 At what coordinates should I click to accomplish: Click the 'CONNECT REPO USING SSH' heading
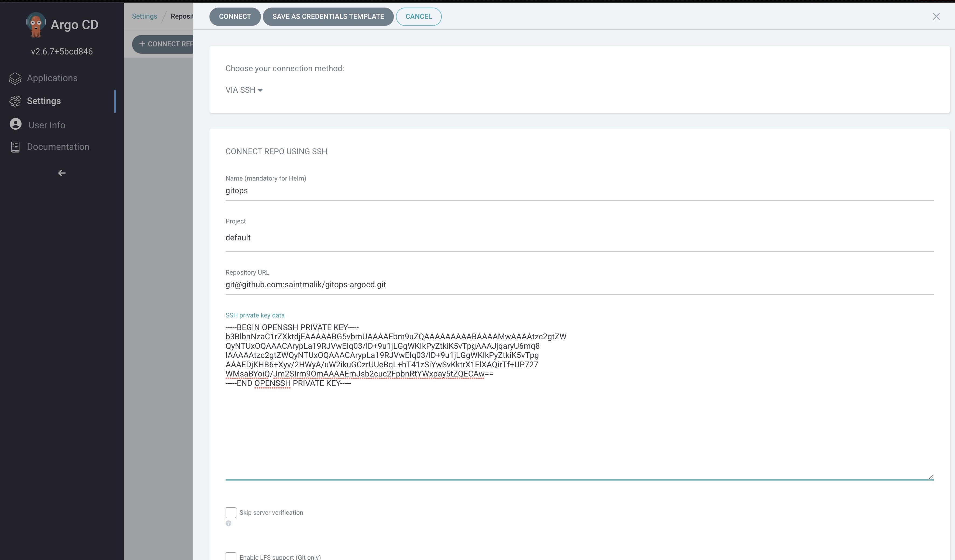[x=276, y=151]
